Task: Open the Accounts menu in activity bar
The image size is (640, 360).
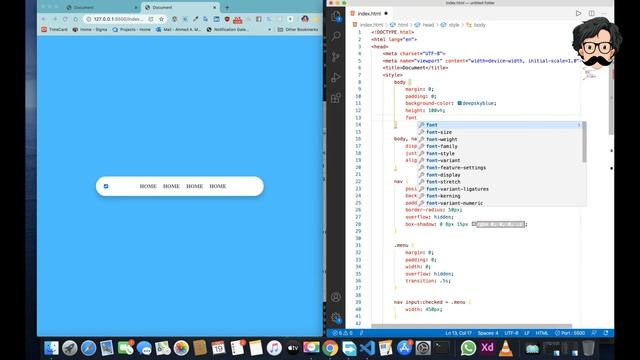Action: pyautogui.click(x=336, y=298)
